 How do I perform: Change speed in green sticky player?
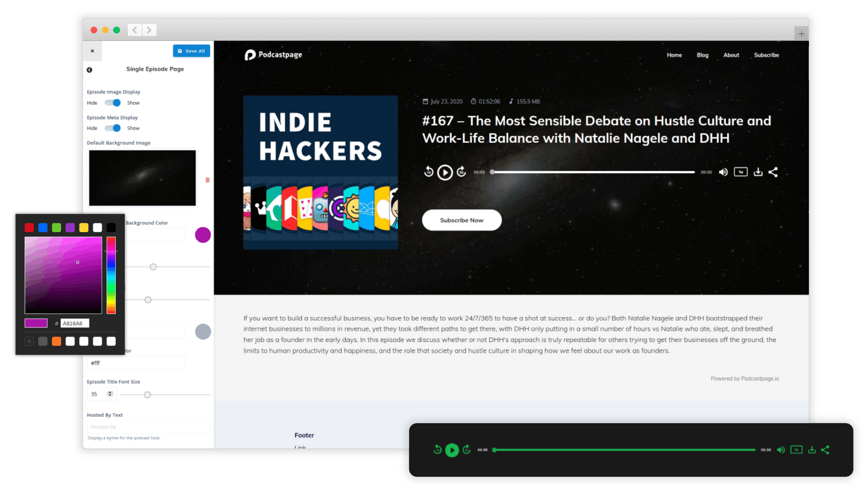796,450
